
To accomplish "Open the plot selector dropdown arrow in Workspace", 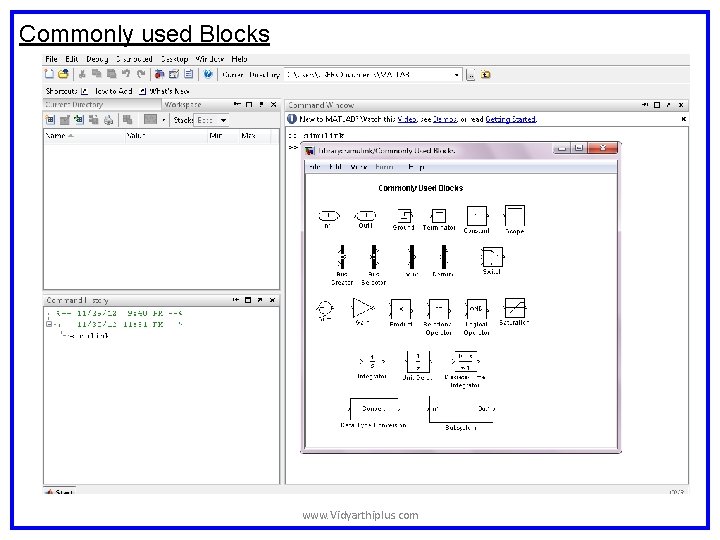I will tap(164, 120).
